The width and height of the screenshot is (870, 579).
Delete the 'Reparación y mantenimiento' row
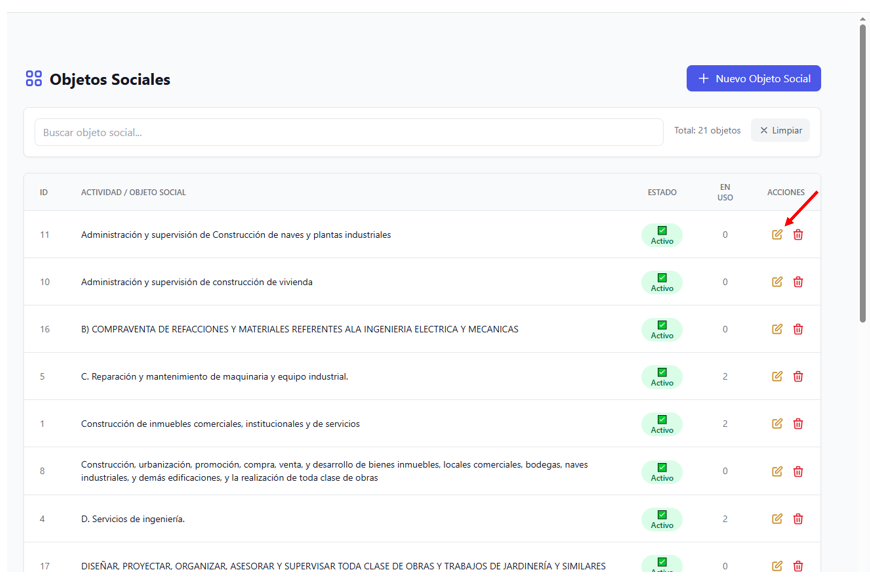[x=798, y=376]
